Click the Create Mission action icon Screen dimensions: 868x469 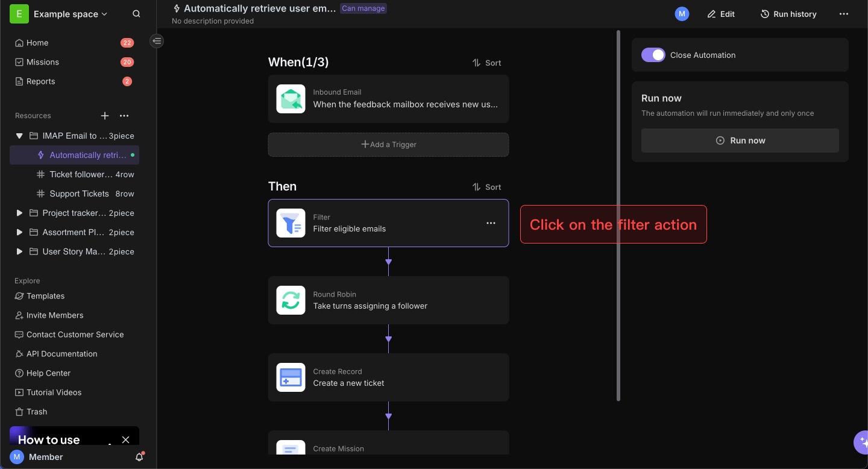point(291,447)
